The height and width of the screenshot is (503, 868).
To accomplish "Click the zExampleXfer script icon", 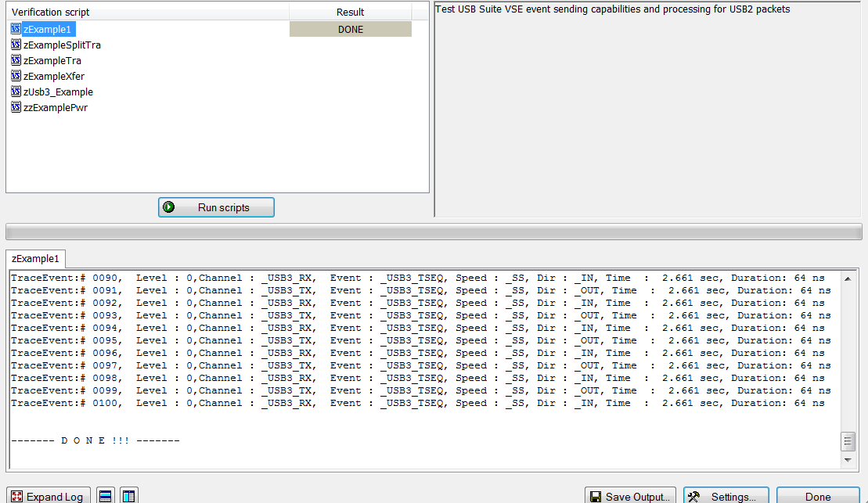I will [16, 76].
